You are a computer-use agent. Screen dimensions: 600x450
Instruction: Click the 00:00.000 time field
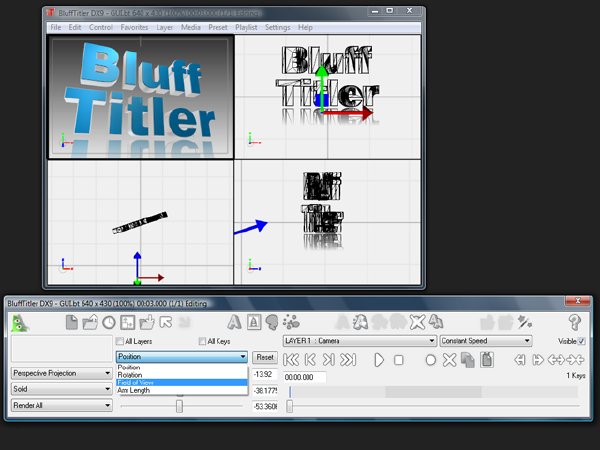click(305, 377)
